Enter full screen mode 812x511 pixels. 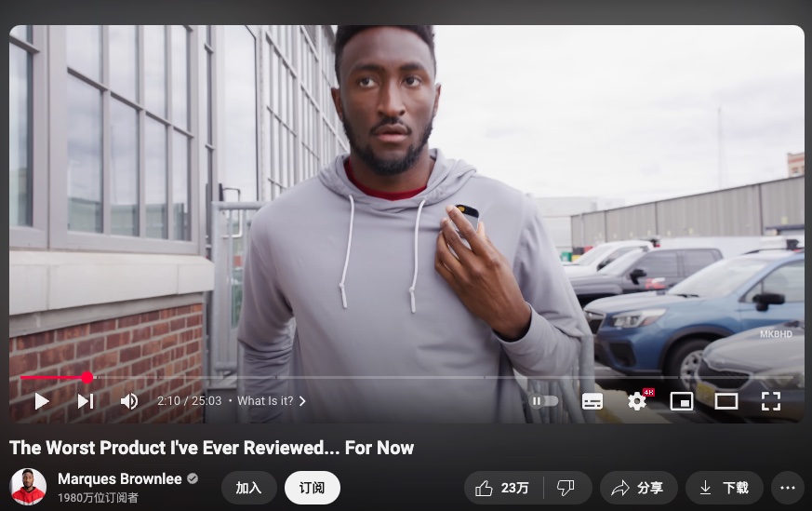[x=770, y=401]
